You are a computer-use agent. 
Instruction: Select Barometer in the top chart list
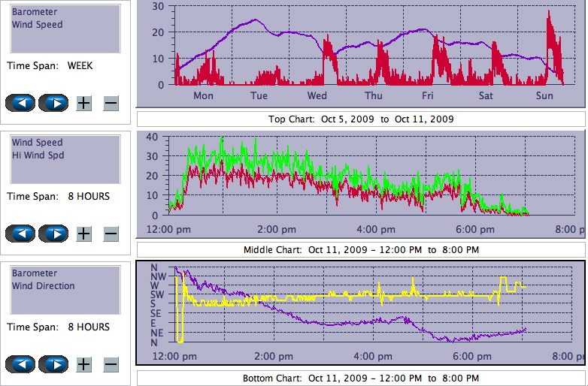point(34,12)
